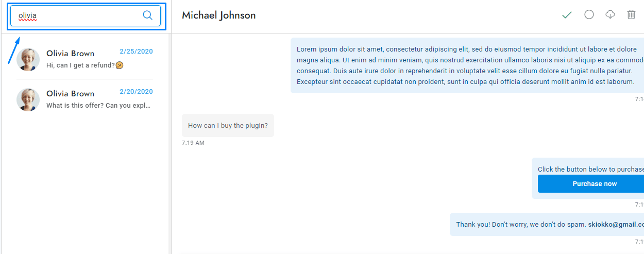Click the magnifier search icon
The width and height of the screenshot is (644, 254).
point(147,15)
